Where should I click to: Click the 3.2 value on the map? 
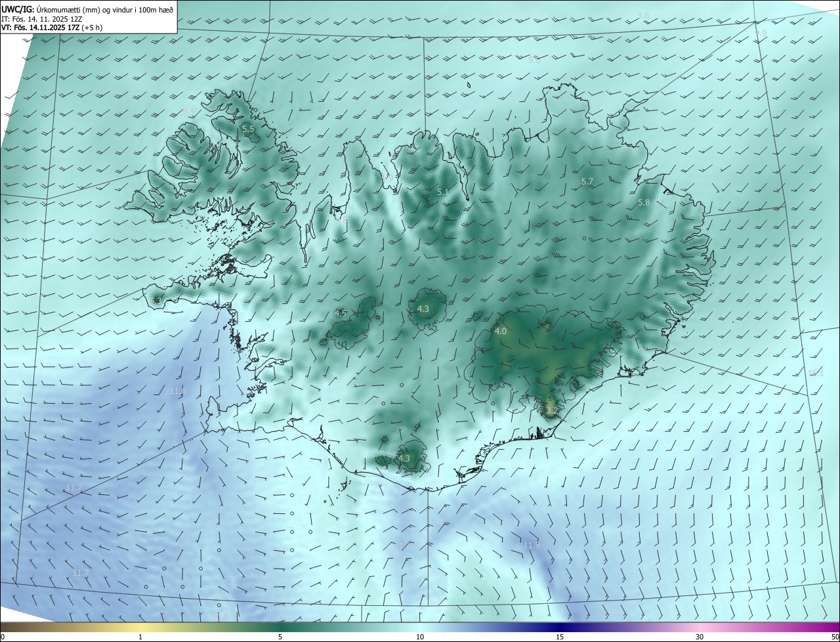pos(552,411)
